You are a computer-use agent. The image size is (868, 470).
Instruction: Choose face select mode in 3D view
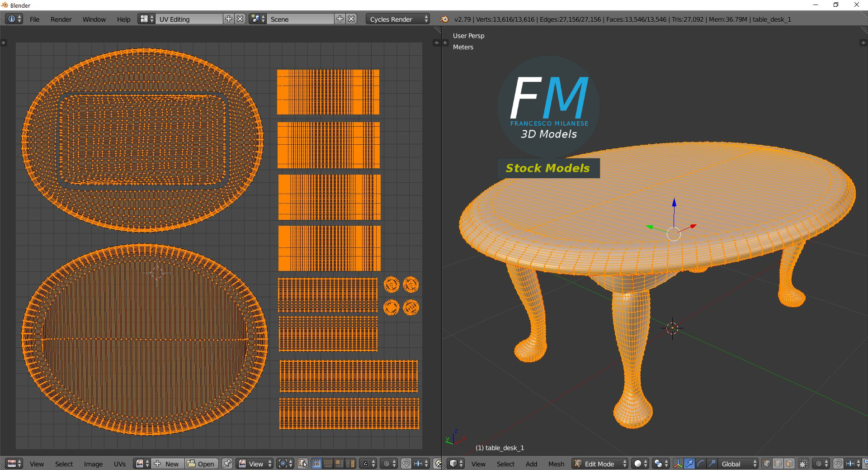(789, 464)
